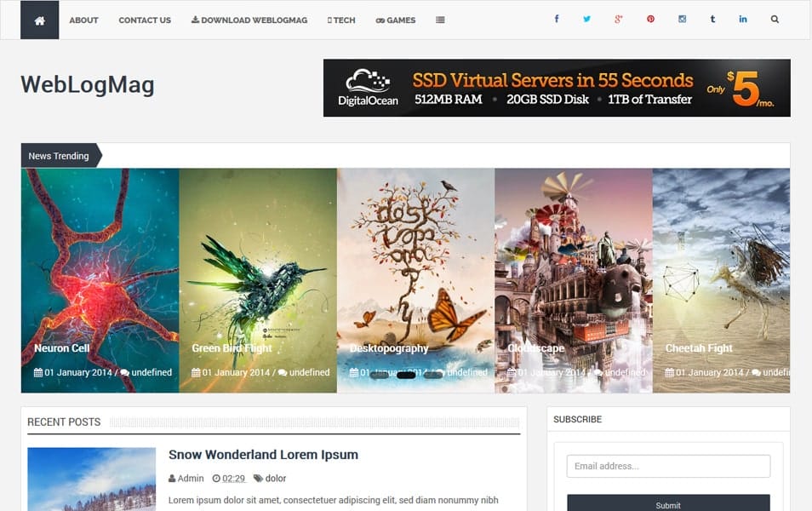This screenshot has width=812, height=511.
Task: Open the Snow Wonderland Lorem Ipsum post
Action: click(263, 454)
